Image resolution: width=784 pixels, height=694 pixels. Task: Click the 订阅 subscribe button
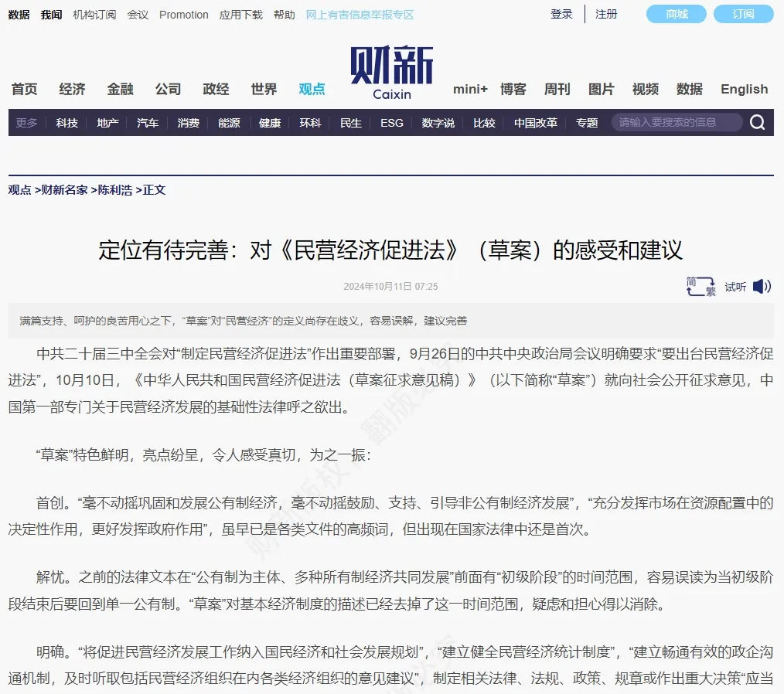coord(743,14)
